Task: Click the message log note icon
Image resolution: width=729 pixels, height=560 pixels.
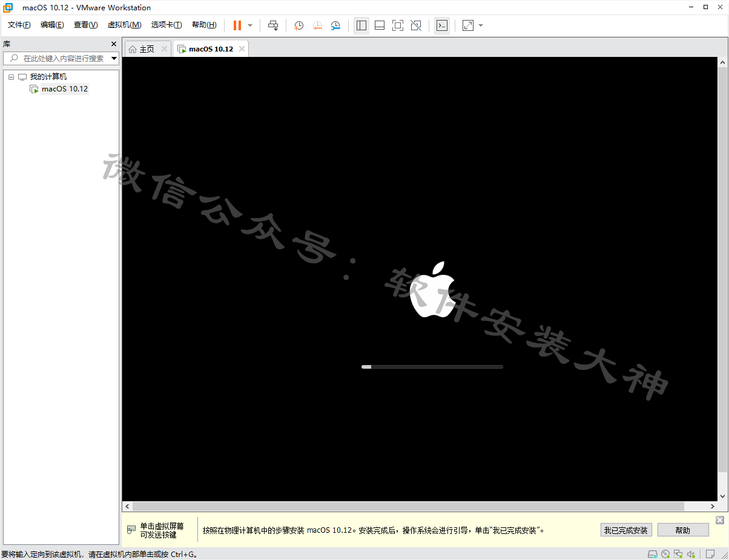Action: click(711, 554)
